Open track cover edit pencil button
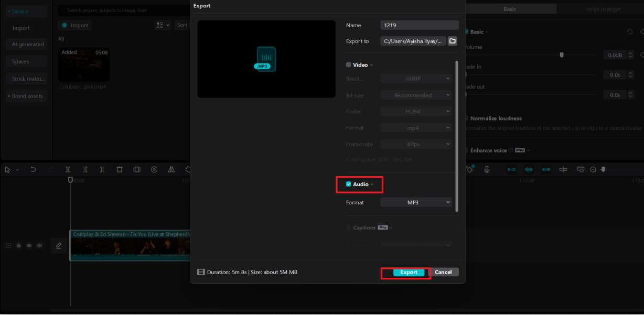The height and width of the screenshot is (315, 644). (59, 245)
